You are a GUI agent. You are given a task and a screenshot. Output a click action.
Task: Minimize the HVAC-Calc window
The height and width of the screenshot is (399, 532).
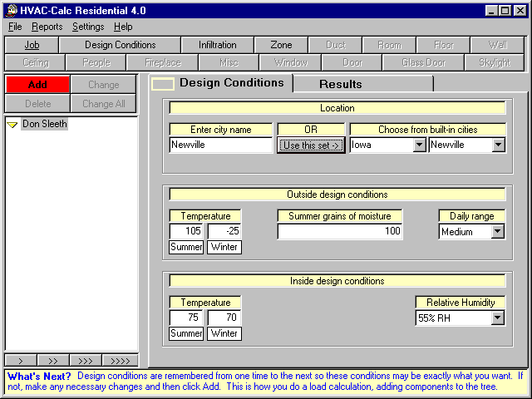click(491, 11)
